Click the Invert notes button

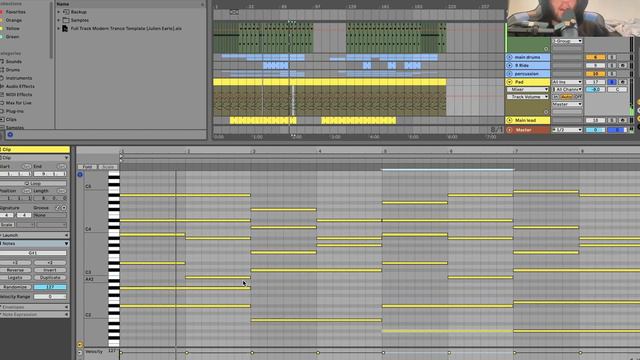coord(50,270)
